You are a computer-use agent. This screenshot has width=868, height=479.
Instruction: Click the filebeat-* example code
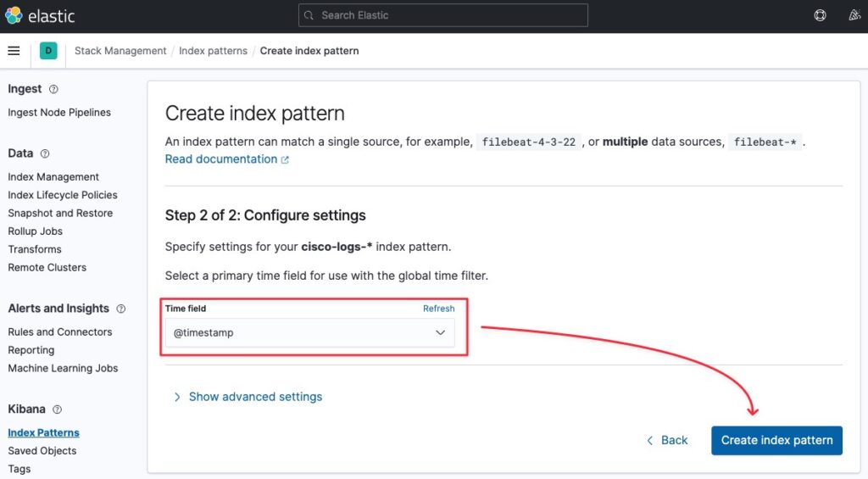pos(765,142)
